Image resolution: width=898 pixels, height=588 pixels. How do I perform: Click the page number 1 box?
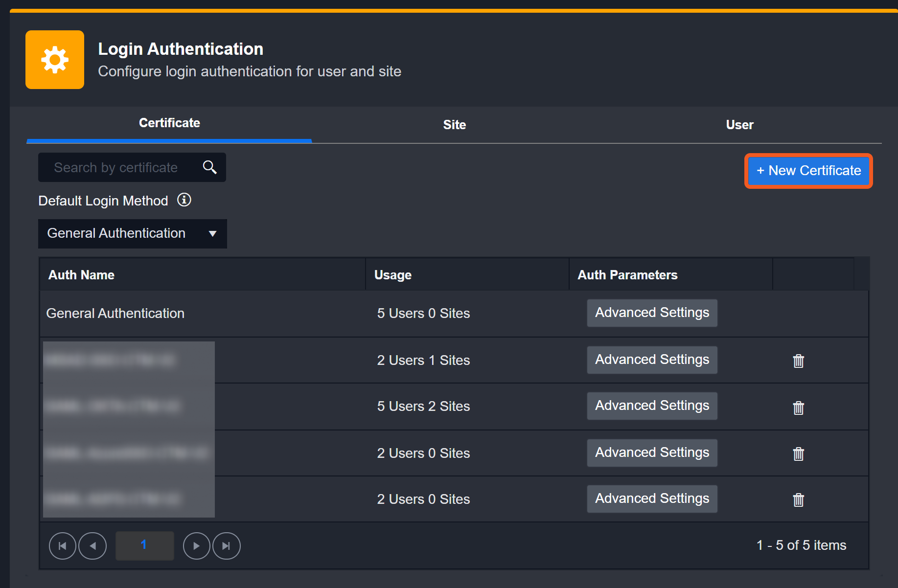click(x=144, y=545)
